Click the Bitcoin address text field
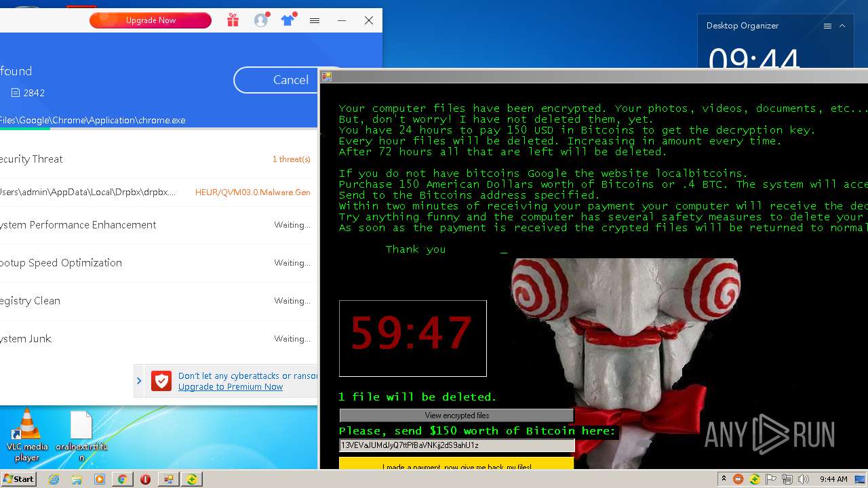 (456, 445)
